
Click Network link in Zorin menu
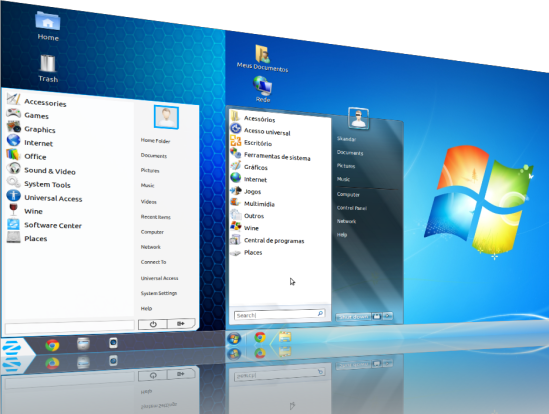click(151, 247)
